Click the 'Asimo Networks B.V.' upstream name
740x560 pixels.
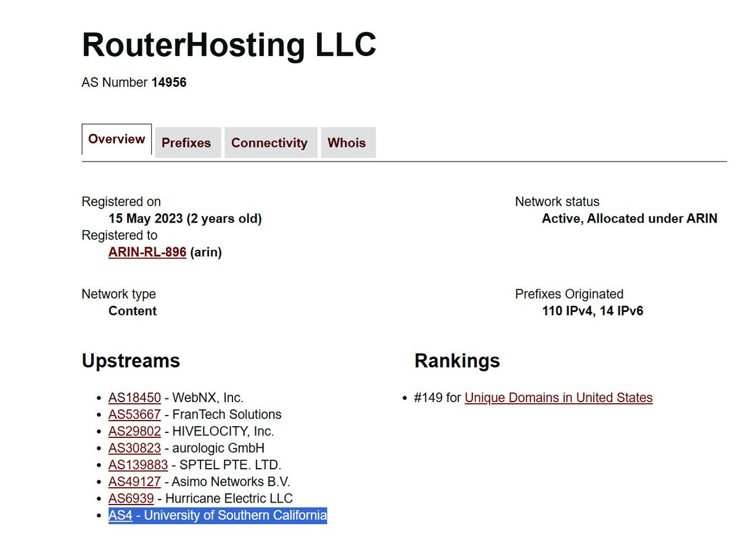coord(231,481)
